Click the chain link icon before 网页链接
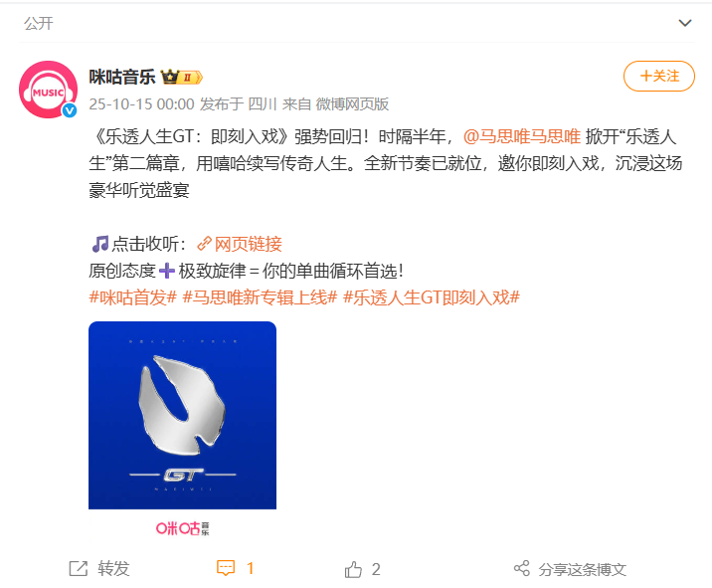 [204, 244]
